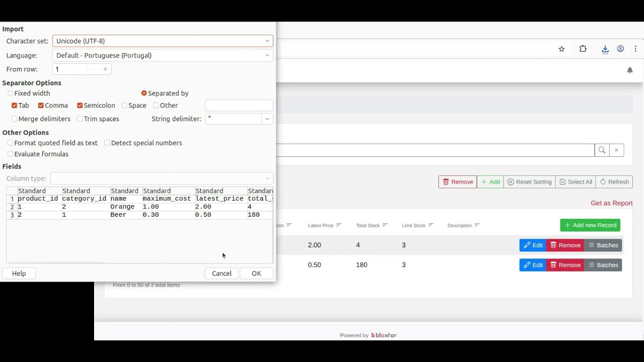Click OK to confirm import
The height and width of the screenshot is (362, 644).
[256, 274]
